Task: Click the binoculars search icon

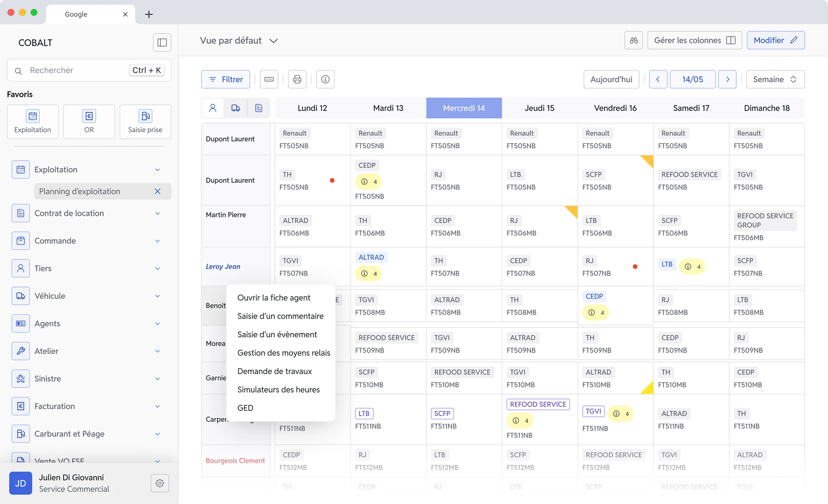Action: tap(634, 40)
